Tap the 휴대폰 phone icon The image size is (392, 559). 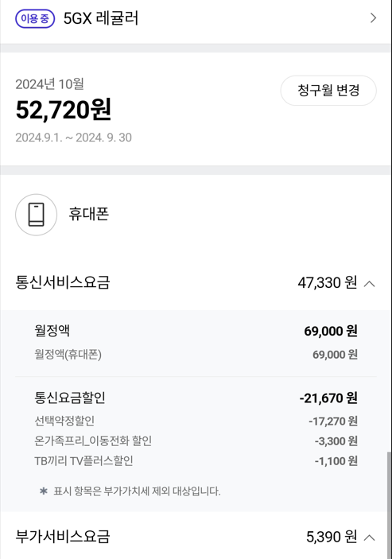pos(36,215)
